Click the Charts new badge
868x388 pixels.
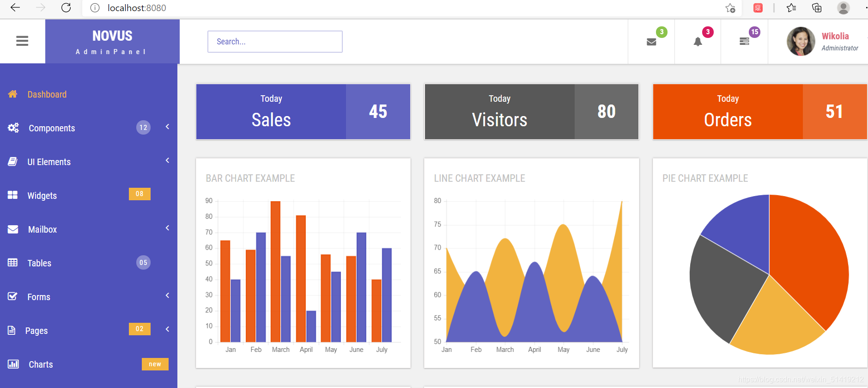pos(155,364)
